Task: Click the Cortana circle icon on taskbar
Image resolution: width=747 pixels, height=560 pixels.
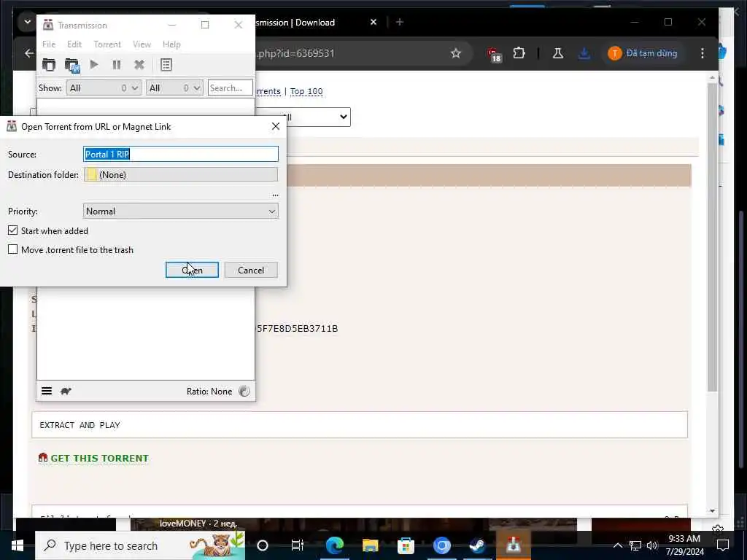Action: 263,545
